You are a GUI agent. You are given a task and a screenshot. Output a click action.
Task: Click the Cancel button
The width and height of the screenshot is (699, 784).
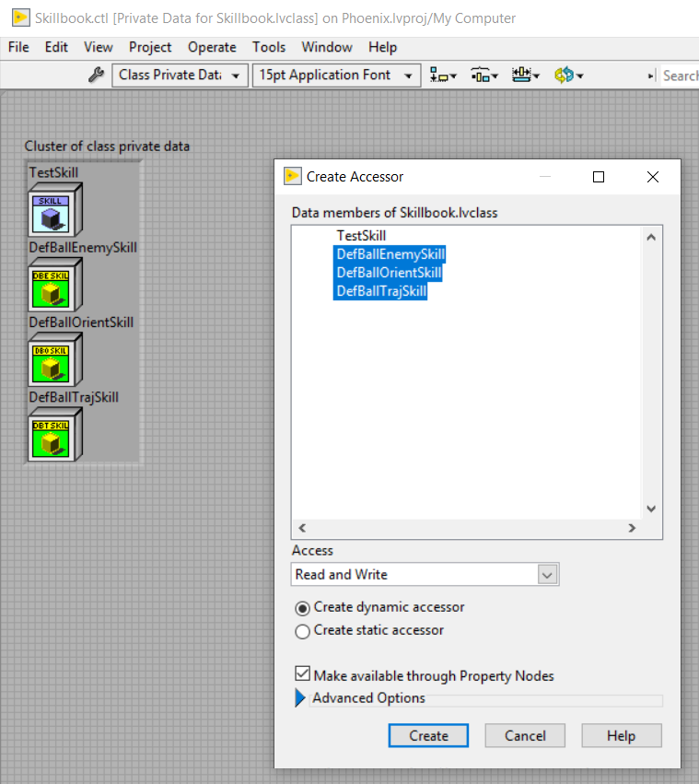click(x=525, y=735)
